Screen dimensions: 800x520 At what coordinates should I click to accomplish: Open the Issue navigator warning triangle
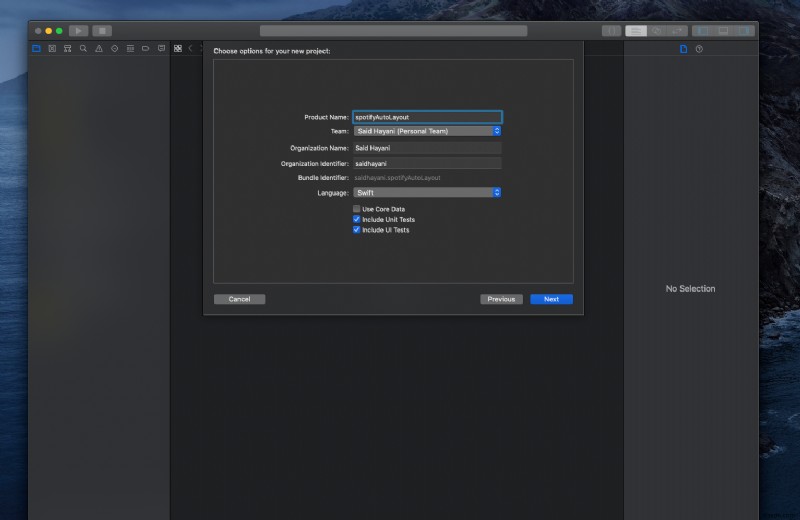[99, 48]
